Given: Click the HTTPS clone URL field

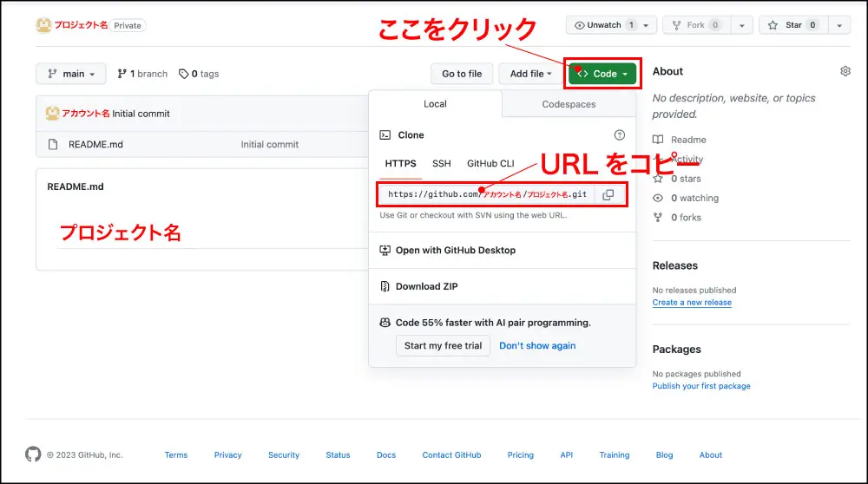Looking at the screenshot, I should click(486, 194).
